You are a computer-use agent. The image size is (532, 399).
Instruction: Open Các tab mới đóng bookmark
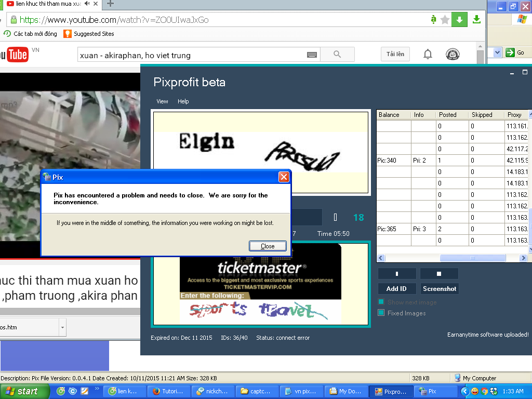[30, 34]
